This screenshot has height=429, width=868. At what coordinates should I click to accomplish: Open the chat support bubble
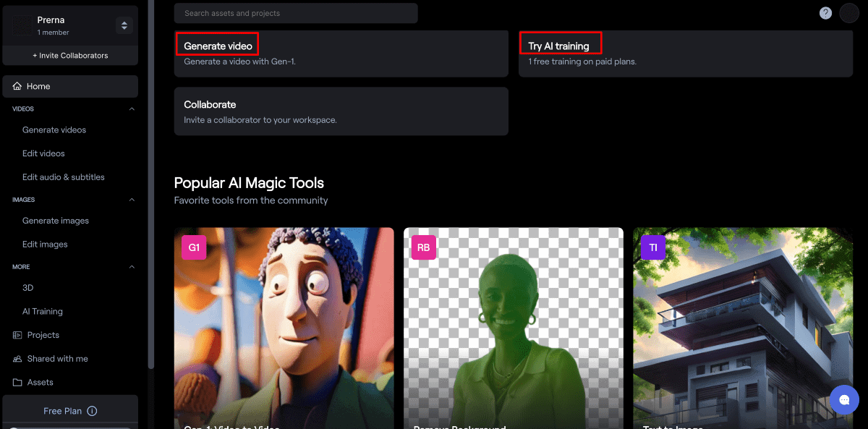(x=844, y=399)
